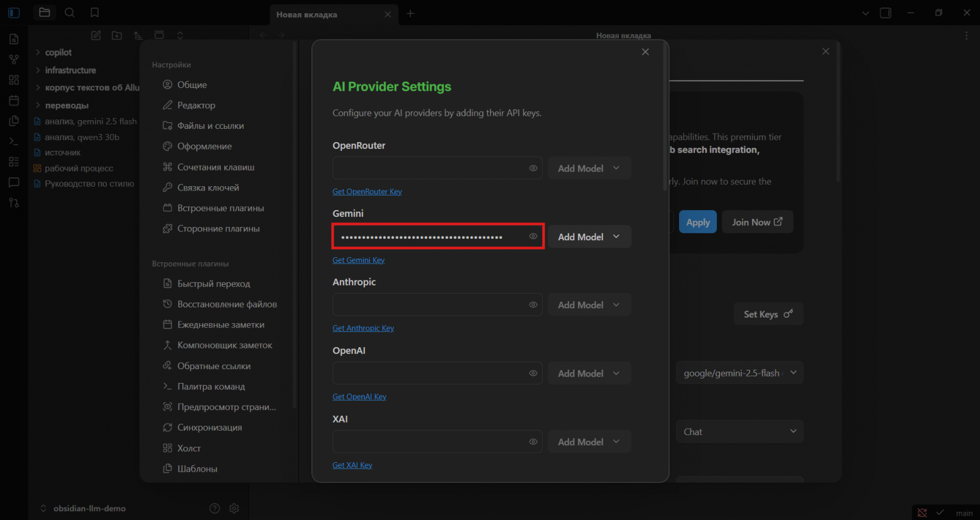Open daily note calendar ribbon icon
Image resolution: width=980 pixels, height=520 pixels.
14,101
